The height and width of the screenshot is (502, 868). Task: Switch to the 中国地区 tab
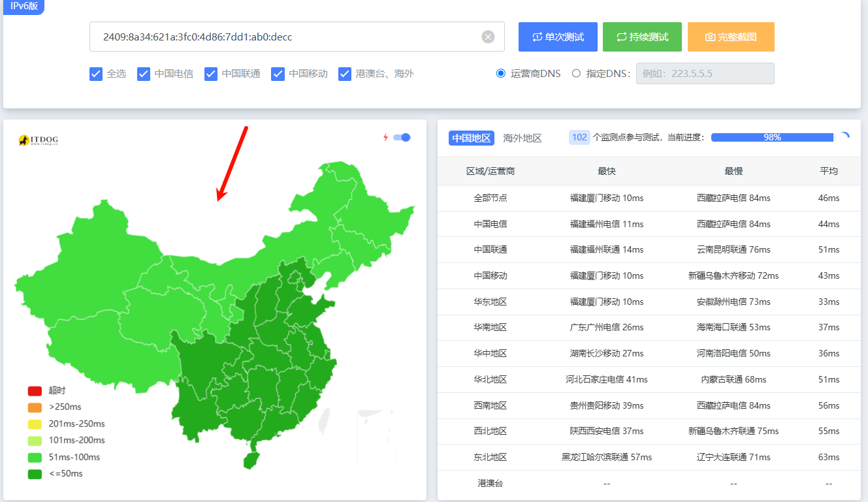472,138
